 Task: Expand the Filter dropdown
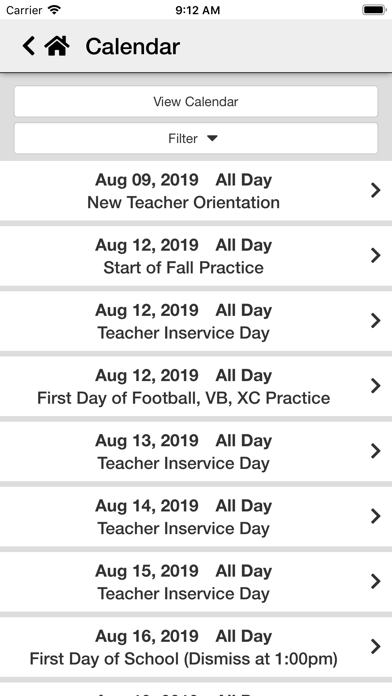tap(196, 138)
